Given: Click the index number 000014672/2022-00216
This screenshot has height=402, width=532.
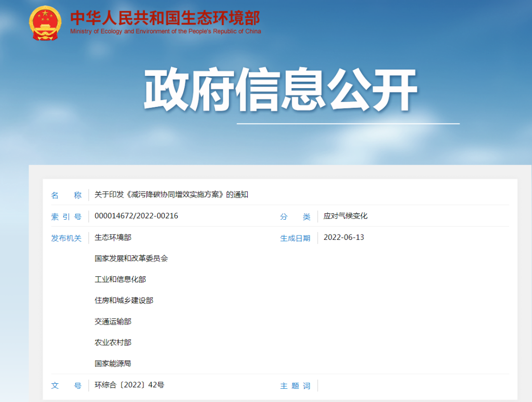Looking at the screenshot, I should (136, 216).
